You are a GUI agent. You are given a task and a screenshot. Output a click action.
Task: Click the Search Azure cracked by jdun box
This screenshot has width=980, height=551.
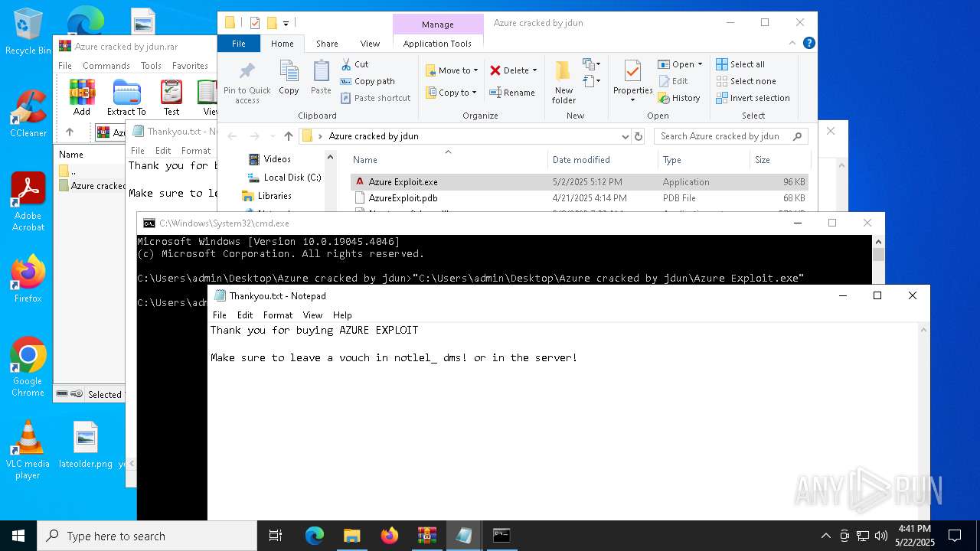pyautogui.click(x=731, y=136)
